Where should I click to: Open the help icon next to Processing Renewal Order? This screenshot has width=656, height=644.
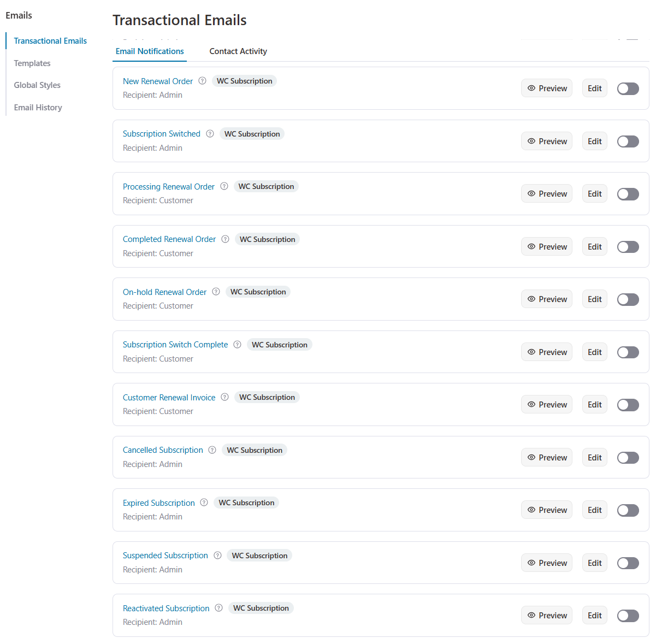(224, 186)
